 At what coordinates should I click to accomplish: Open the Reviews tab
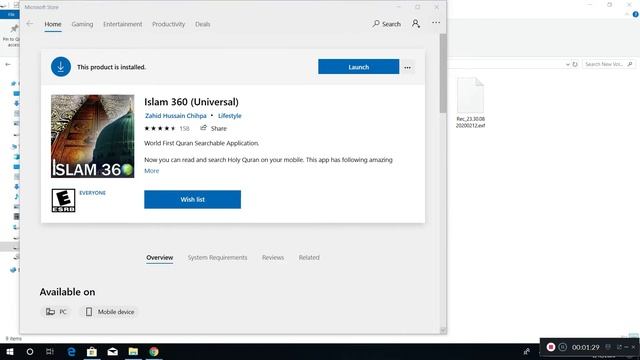point(273,258)
